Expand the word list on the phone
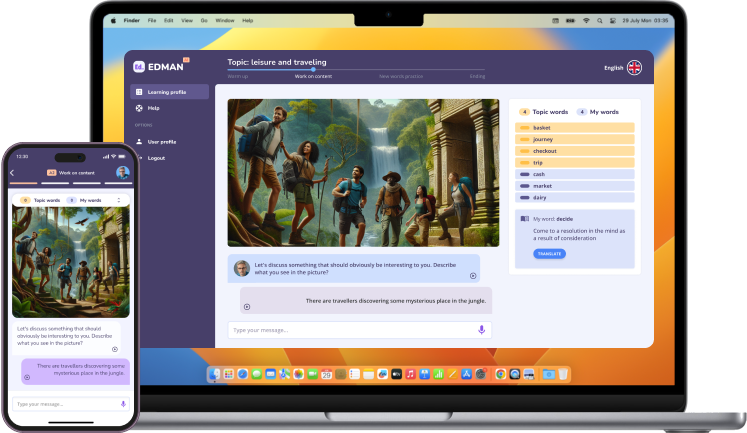This screenshot has width=747, height=433. tap(118, 200)
